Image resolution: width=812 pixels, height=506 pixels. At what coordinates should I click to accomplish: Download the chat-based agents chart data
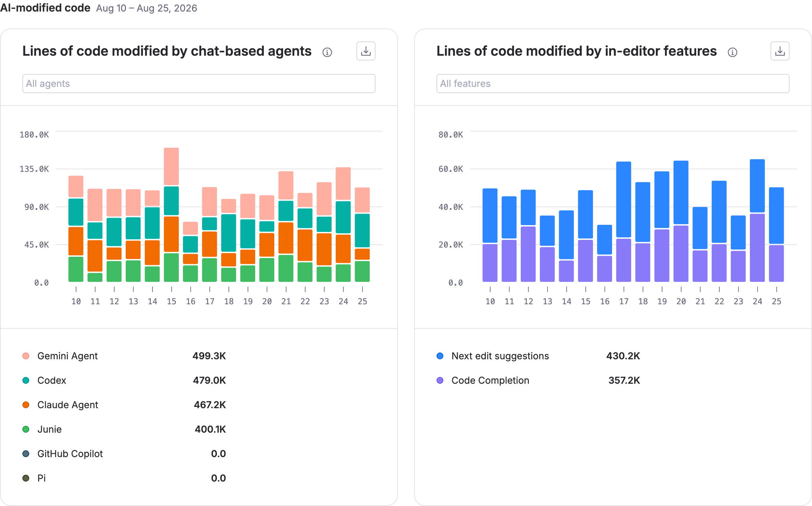[366, 51]
